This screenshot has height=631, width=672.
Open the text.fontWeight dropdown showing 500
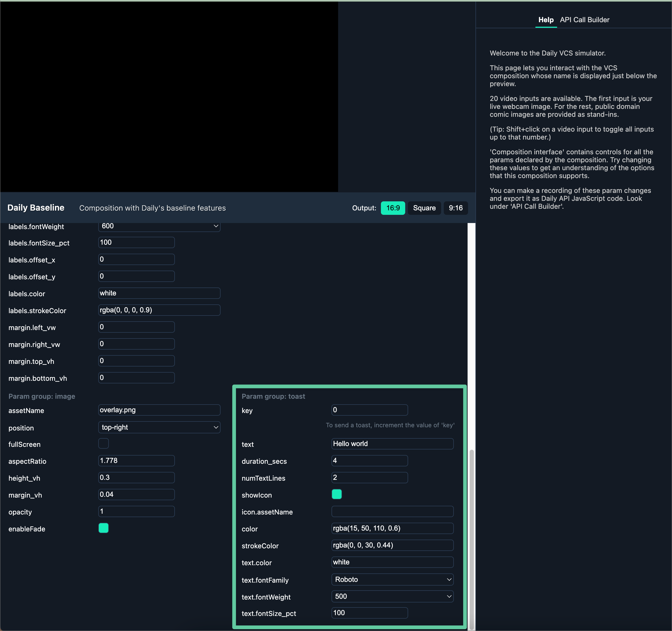(x=392, y=596)
